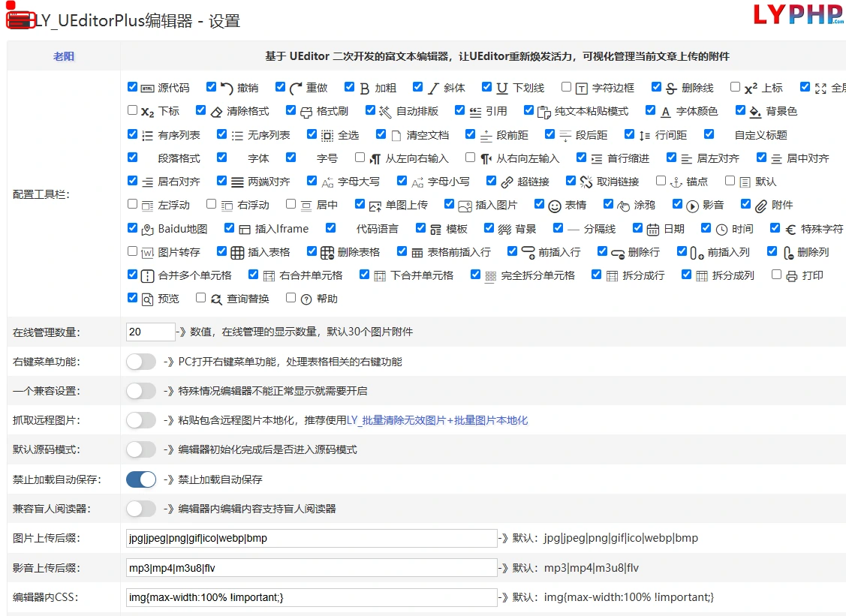Click the 影音上传后缀 input field
This screenshot has width=846, height=616.
(312, 568)
